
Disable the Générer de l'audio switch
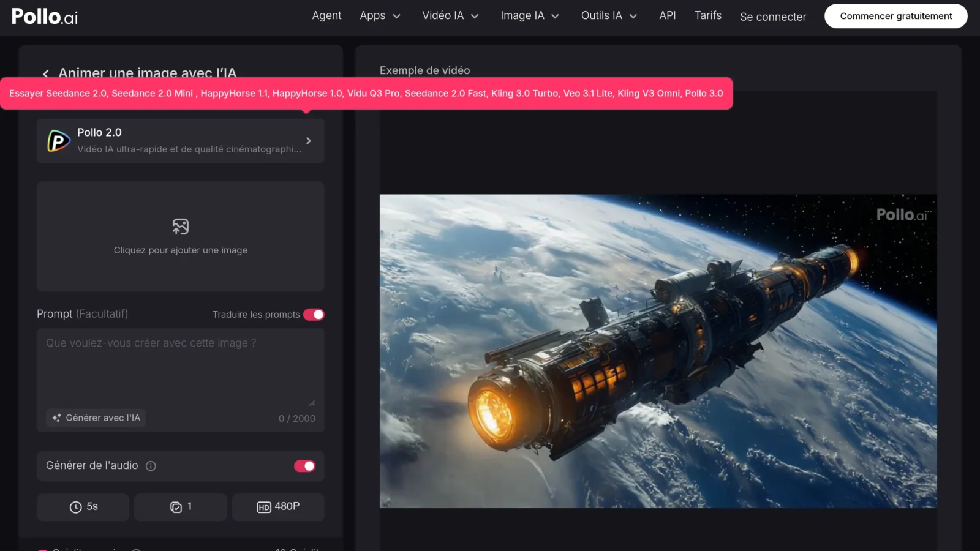304,466
